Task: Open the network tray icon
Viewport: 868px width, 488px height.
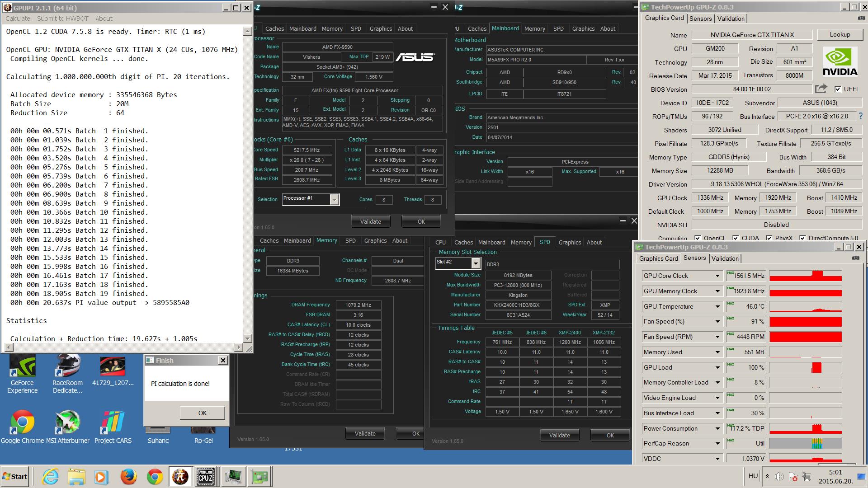Action: (807, 477)
